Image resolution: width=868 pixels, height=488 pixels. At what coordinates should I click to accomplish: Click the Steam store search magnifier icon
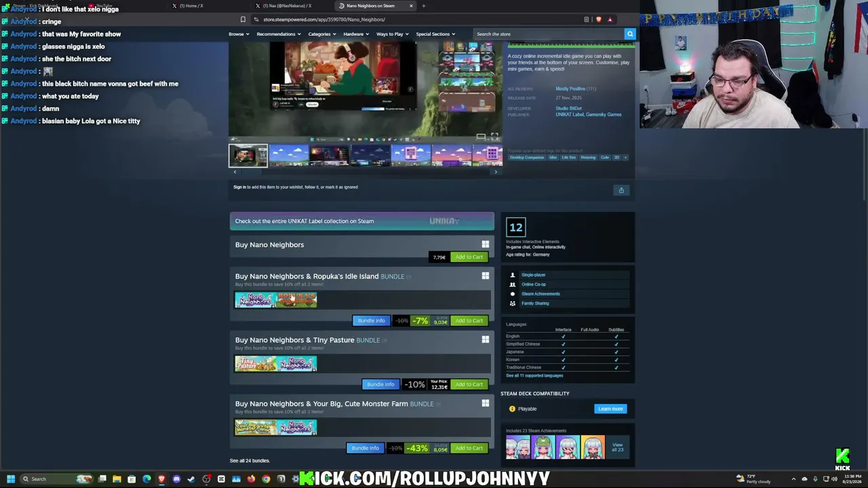630,34
